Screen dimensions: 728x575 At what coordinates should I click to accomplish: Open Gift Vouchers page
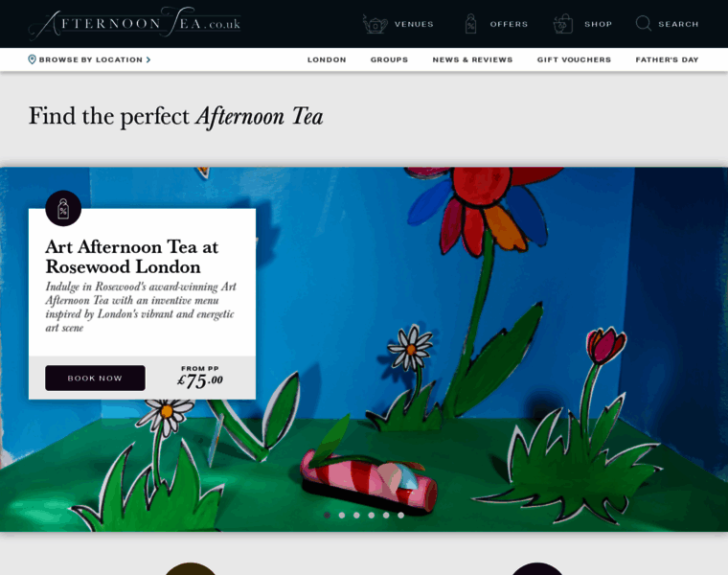tap(574, 59)
